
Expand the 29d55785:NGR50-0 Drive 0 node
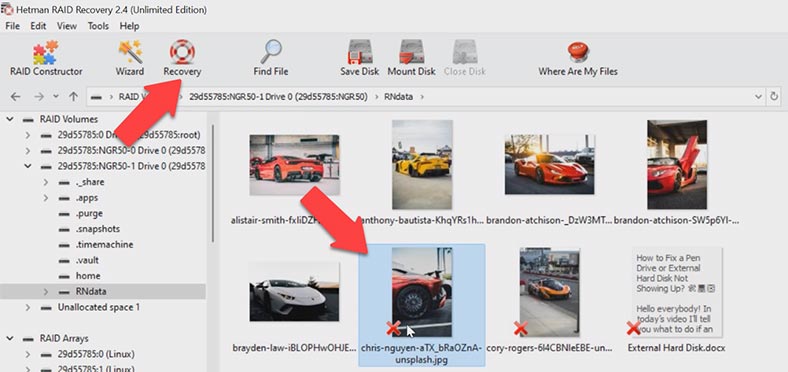click(x=28, y=151)
